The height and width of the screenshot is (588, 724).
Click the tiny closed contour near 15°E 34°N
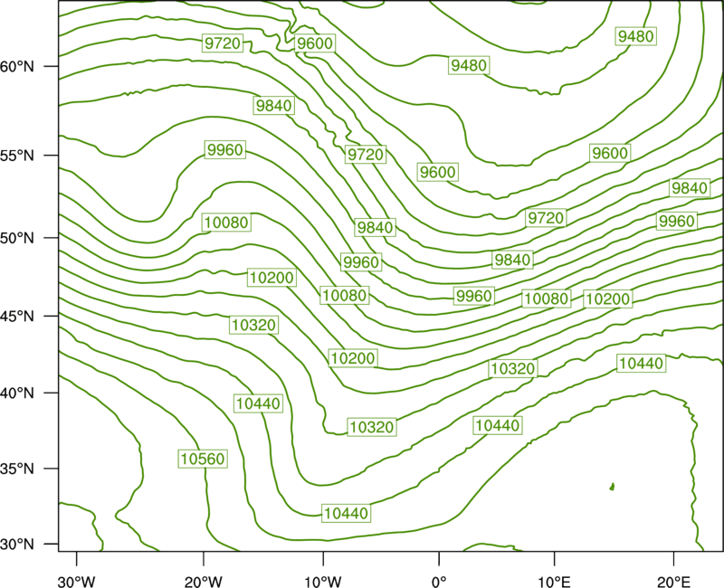pos(613,487)
